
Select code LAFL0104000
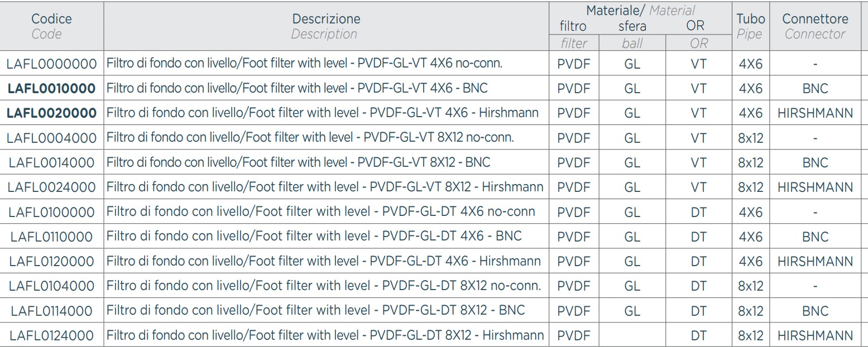point(51,286)
